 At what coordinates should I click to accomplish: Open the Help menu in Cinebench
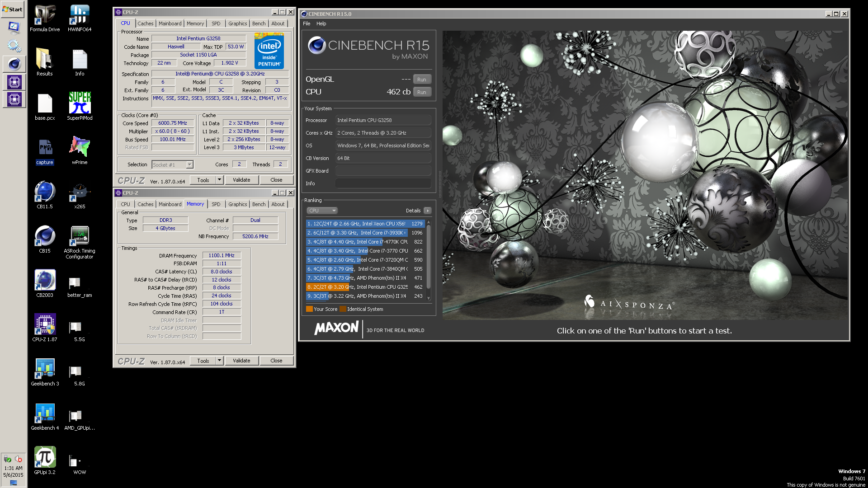coord(321,23)
